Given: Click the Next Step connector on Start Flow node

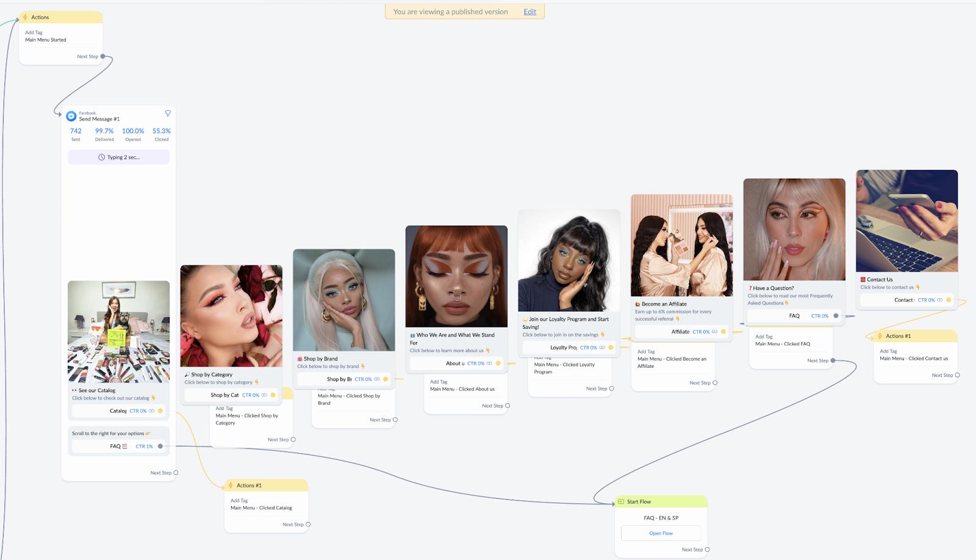Looking at the screenshot, I should coord(707,550).
